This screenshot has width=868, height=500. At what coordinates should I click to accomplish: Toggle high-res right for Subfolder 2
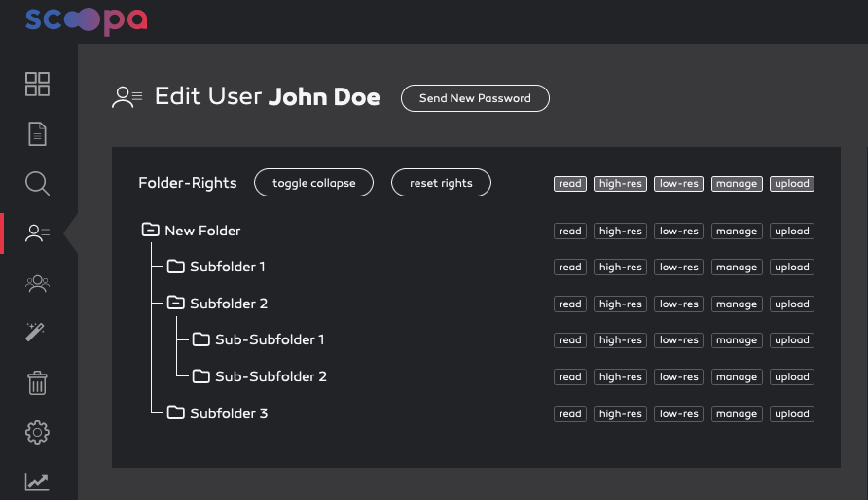620,304
